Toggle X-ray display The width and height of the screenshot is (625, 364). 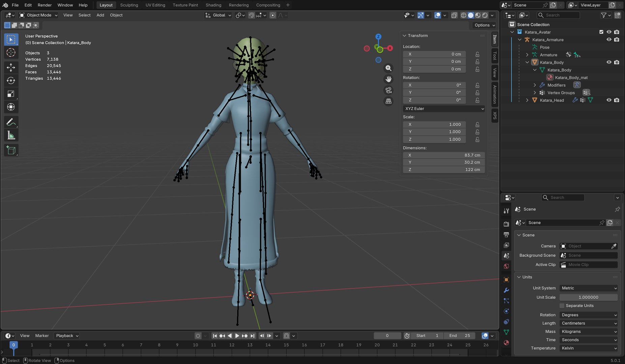pyautogui.click(x=454, y=15)
